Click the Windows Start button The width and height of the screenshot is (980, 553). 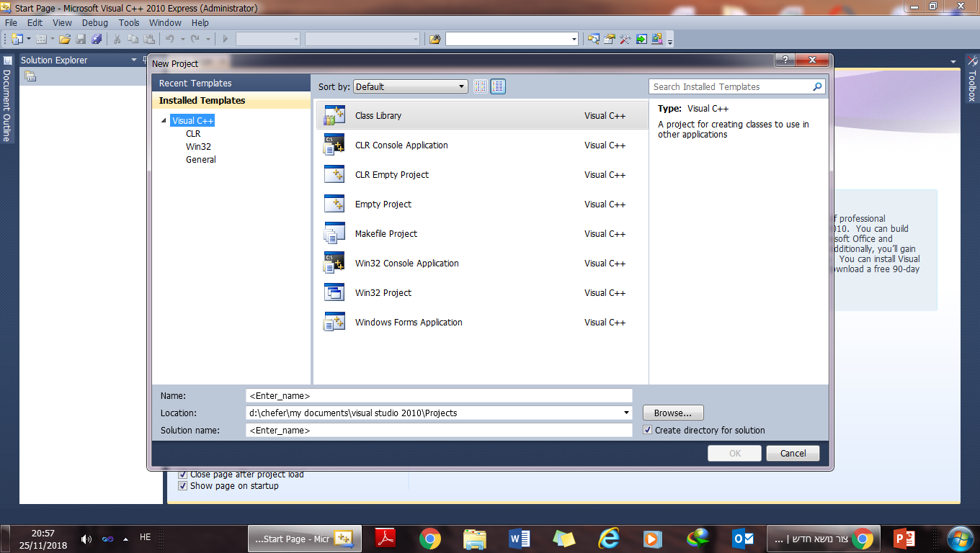click(x=961, y=539)
